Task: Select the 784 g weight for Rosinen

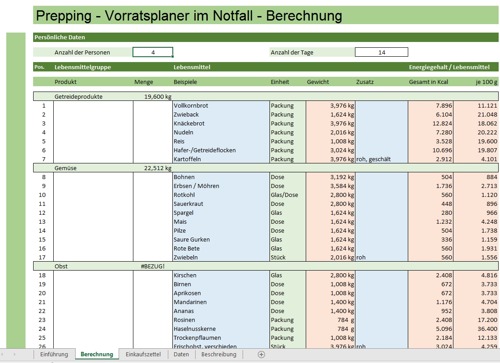Action: point(331,320)
